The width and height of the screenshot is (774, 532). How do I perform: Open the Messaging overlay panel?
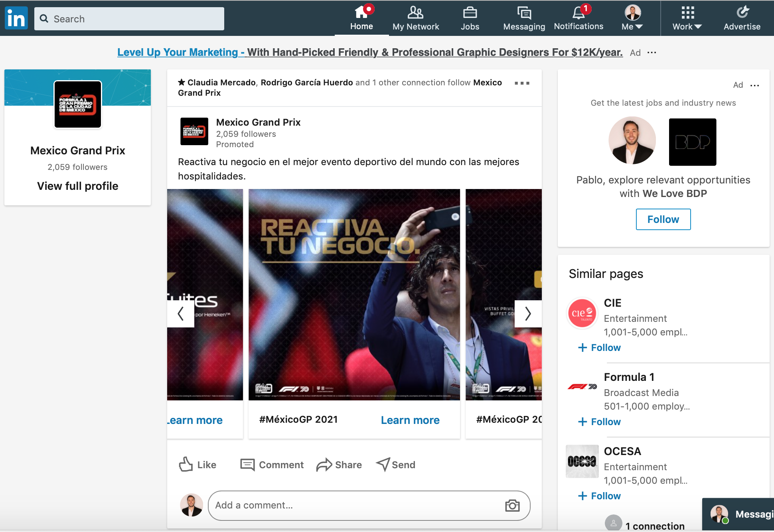click(738, 514)
